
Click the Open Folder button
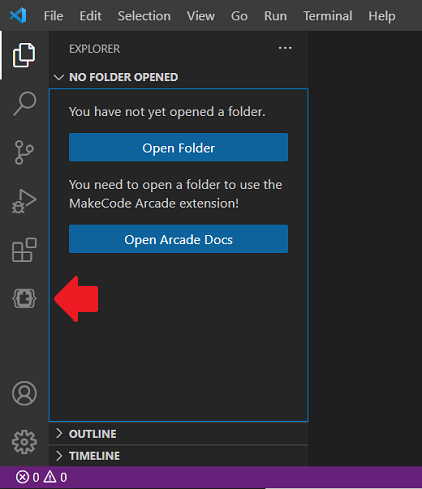(178, 147)
